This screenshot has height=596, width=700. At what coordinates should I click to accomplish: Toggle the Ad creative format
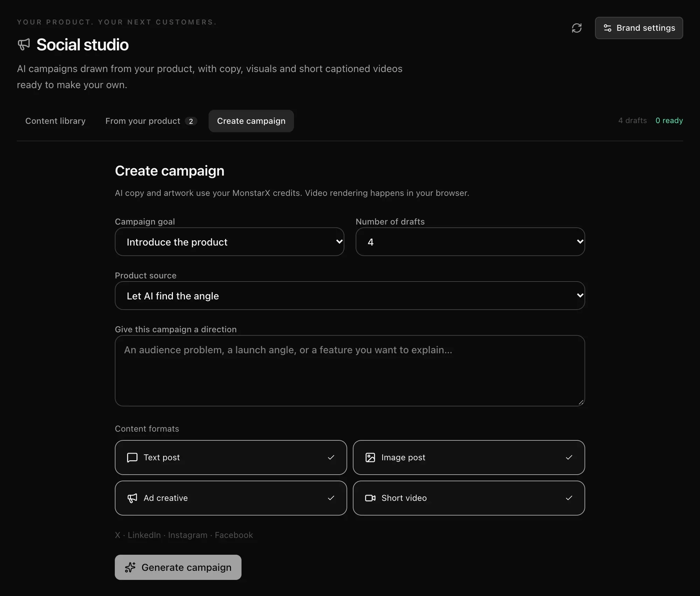point(231,498)
